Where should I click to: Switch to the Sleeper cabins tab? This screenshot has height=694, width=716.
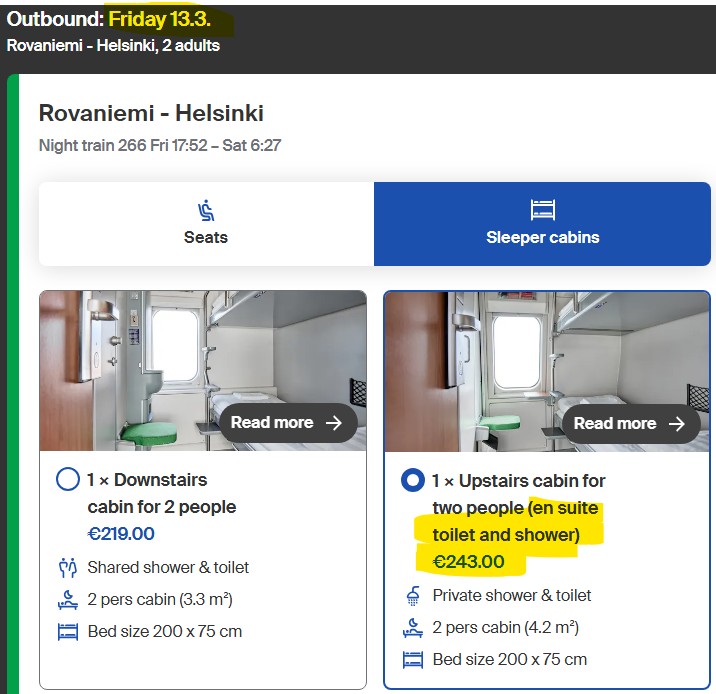[542, 224]
